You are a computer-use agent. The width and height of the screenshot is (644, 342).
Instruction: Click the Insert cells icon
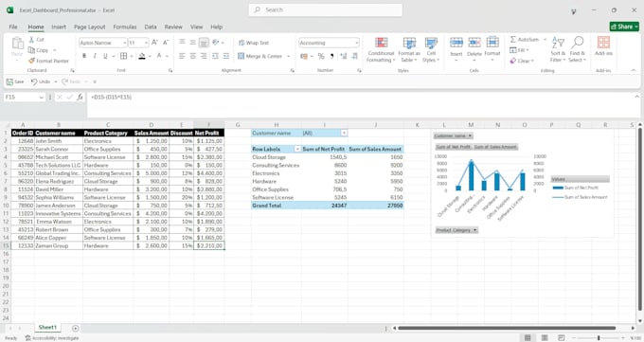point(456,43)
